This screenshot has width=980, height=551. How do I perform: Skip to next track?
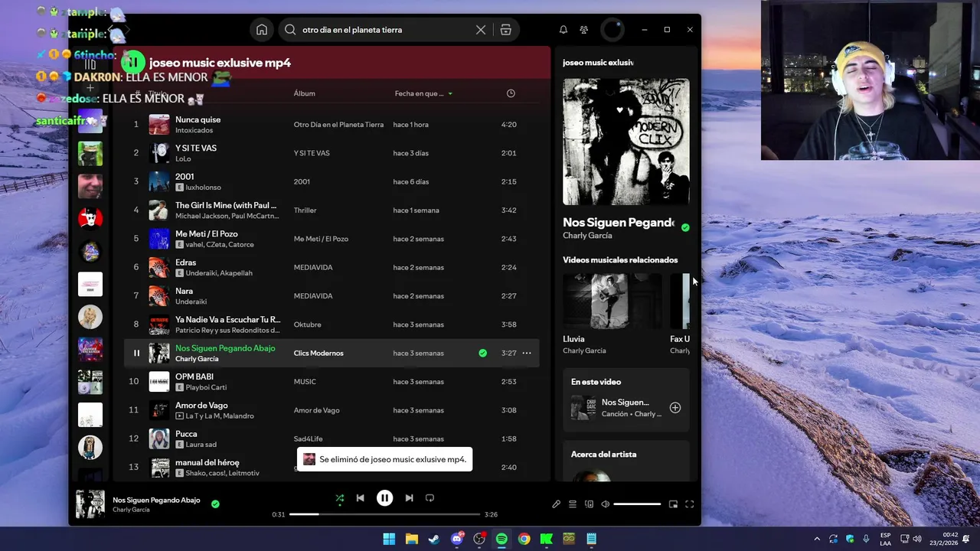[409, 498]
